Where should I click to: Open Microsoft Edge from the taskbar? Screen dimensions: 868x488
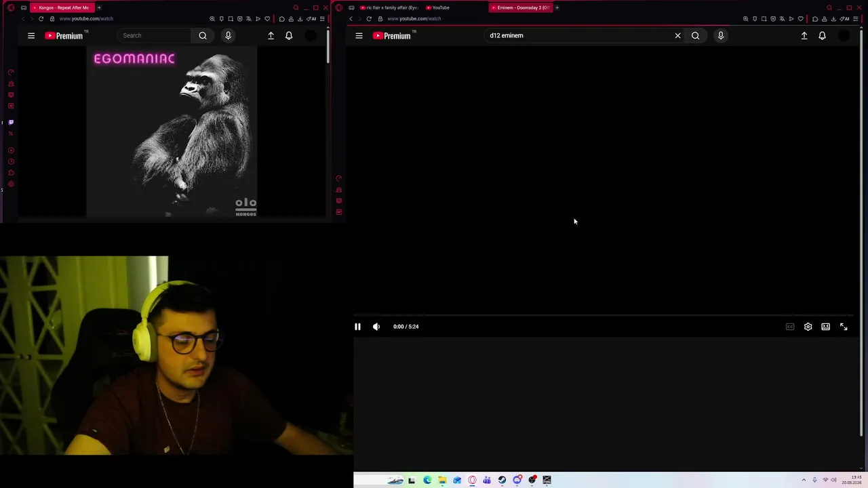coord(427,480)
